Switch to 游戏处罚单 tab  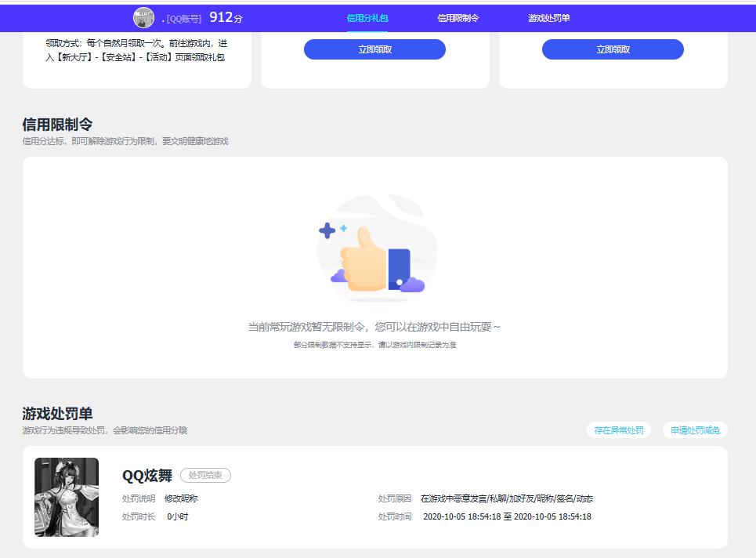click(548, 18)
